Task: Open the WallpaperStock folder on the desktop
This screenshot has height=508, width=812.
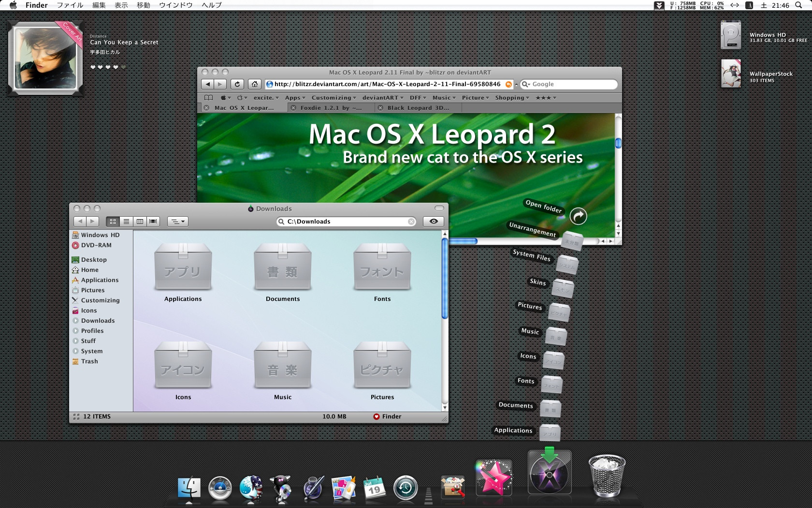Action: [x=731, y=74]
